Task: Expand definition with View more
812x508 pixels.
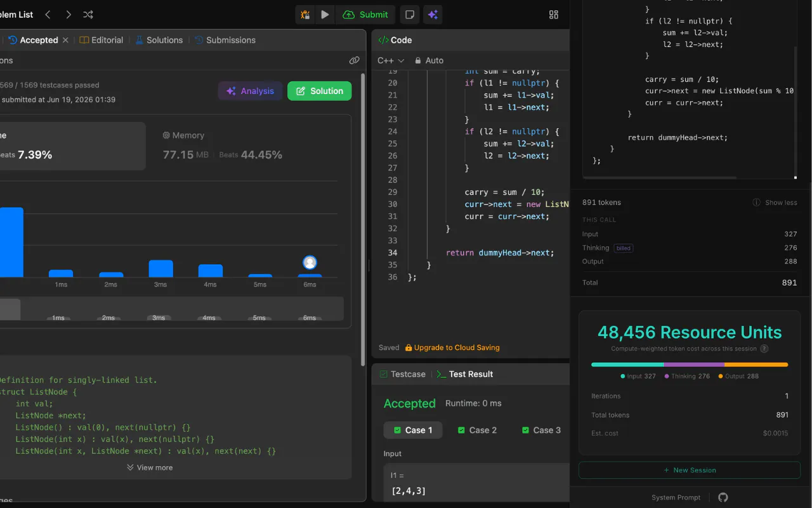Action: tap(150, 467)
